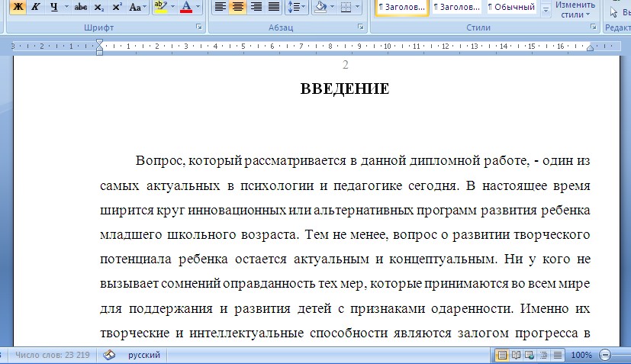The image size is (631, 364).
Task: Align text to the right
Action: coord(256,7)
